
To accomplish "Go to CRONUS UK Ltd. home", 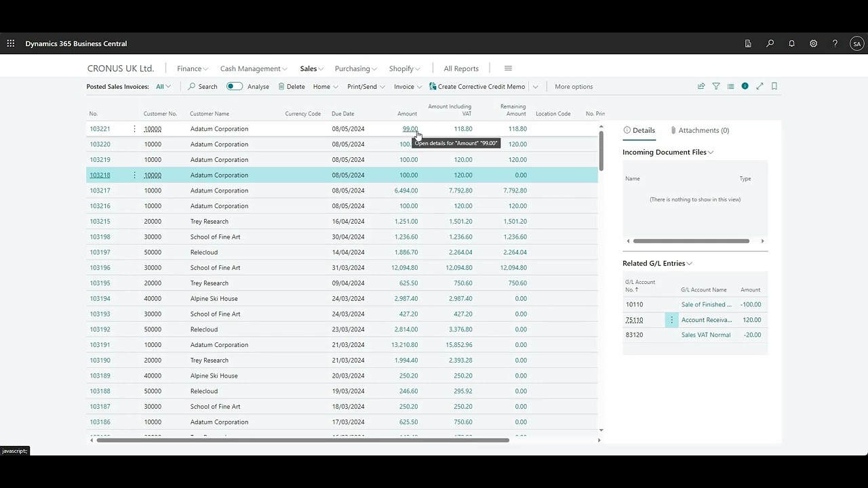I will pyautogui.click(x=121, y=68).
